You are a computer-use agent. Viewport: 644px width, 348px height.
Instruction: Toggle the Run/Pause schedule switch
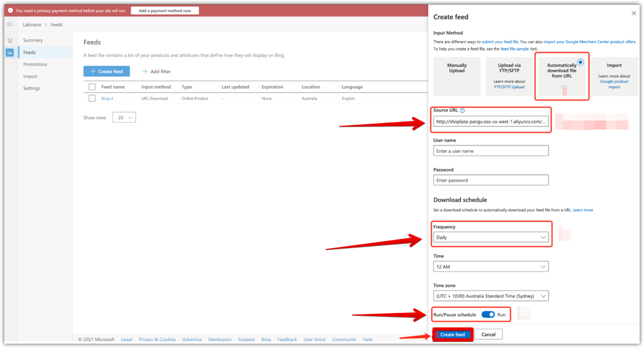[488, 315]
